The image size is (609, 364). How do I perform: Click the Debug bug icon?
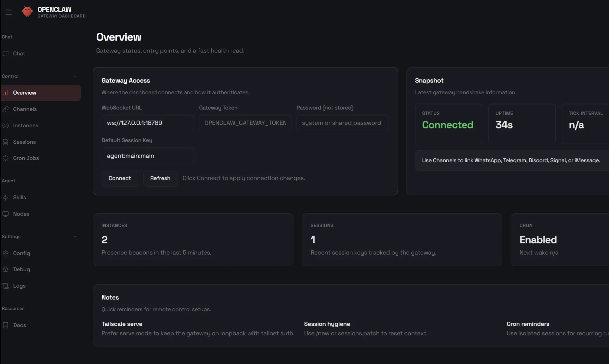(x=6, y=269)
